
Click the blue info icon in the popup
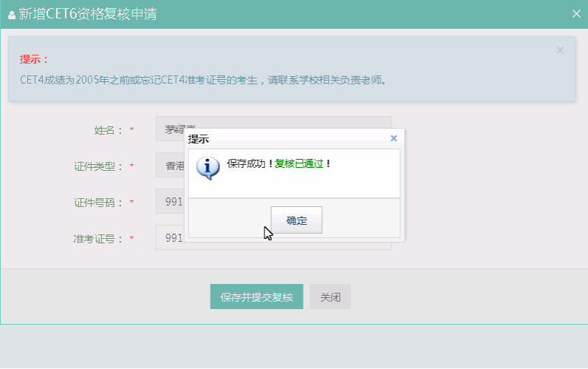pos(208,168)
